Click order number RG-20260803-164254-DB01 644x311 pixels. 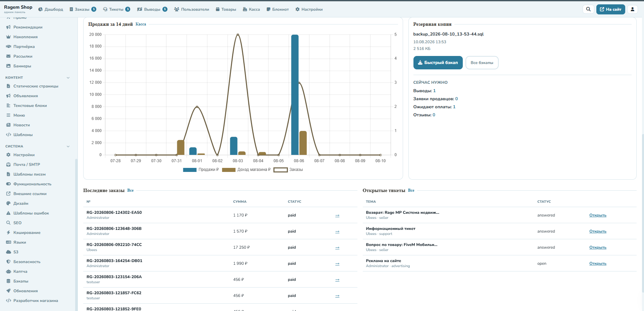point(114,261)
